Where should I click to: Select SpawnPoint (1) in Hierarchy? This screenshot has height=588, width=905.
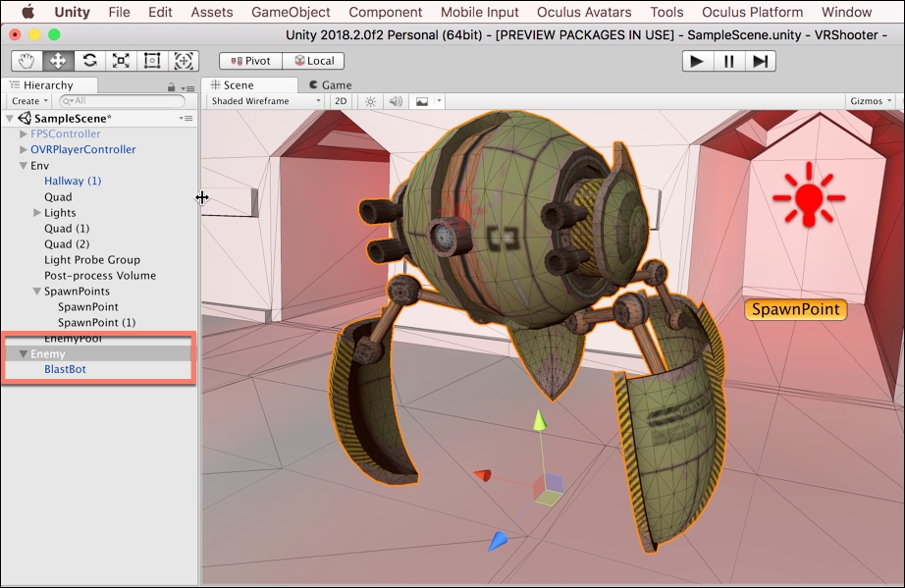click(96, 323)
